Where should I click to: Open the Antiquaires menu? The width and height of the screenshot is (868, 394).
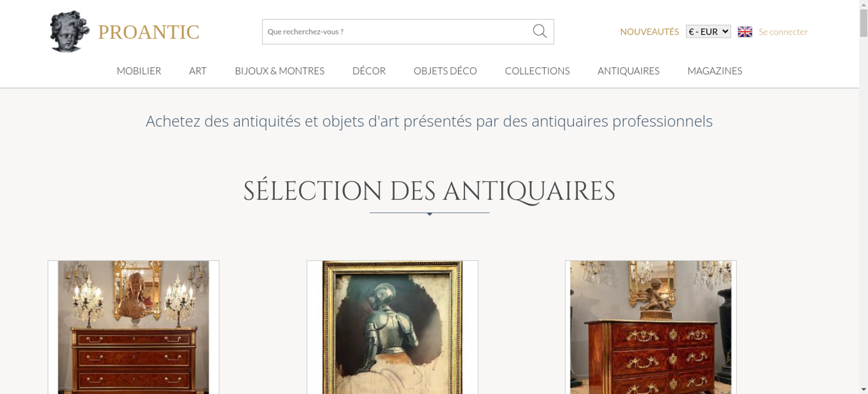point(628,71)
